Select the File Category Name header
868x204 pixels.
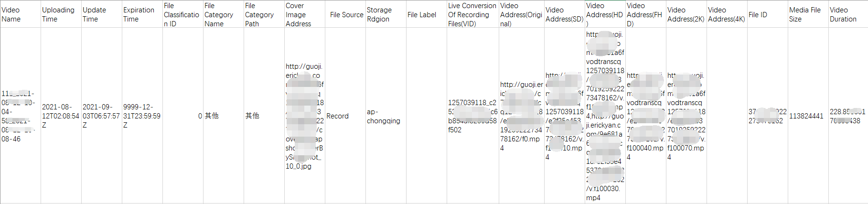pyautogui.click(x=224, y=14)
